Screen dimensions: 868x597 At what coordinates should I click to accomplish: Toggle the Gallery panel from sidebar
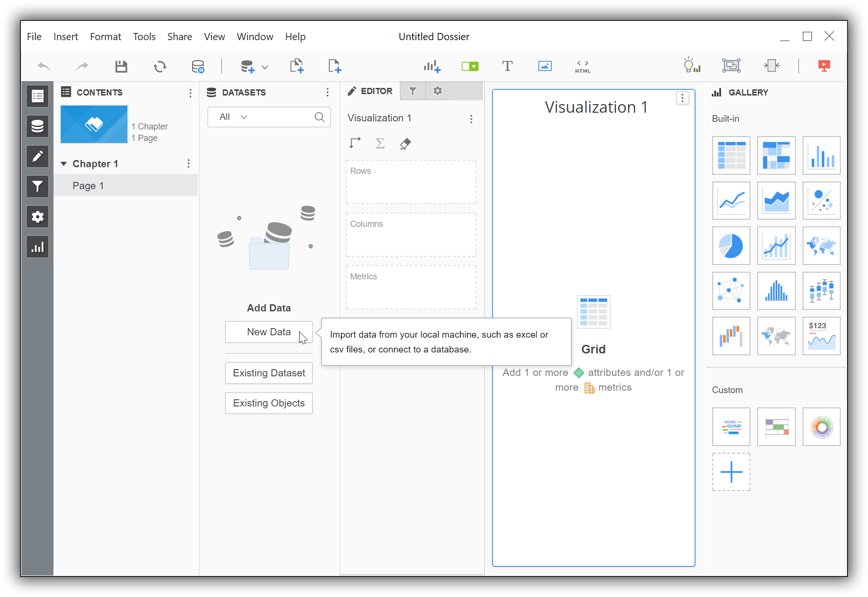[x=37, y=246]
